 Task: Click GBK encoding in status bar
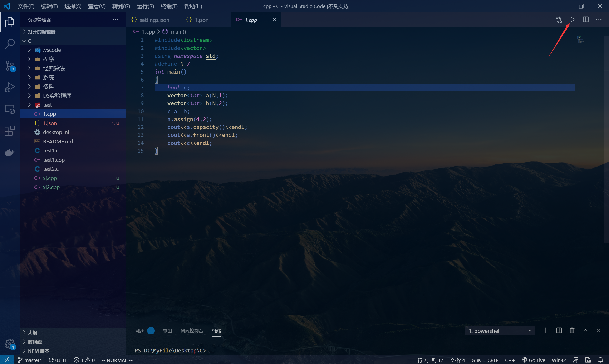click(476, 360)
